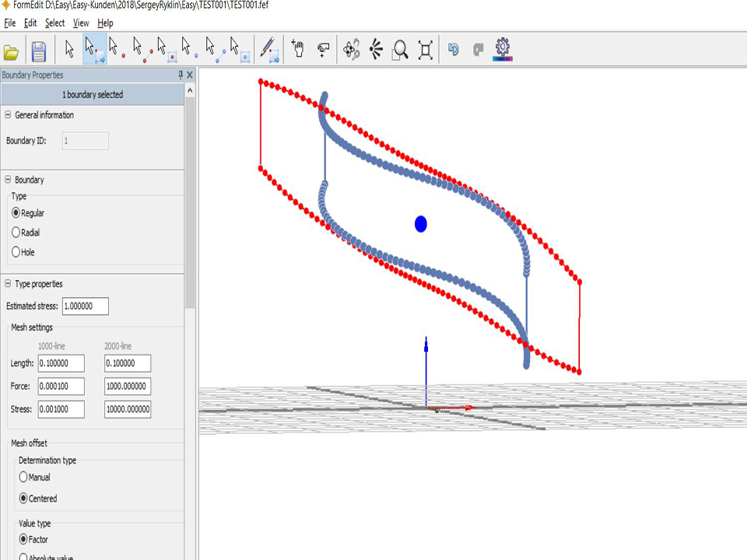Open the Select menu
The image size is (747, 560).
[54, 23]
